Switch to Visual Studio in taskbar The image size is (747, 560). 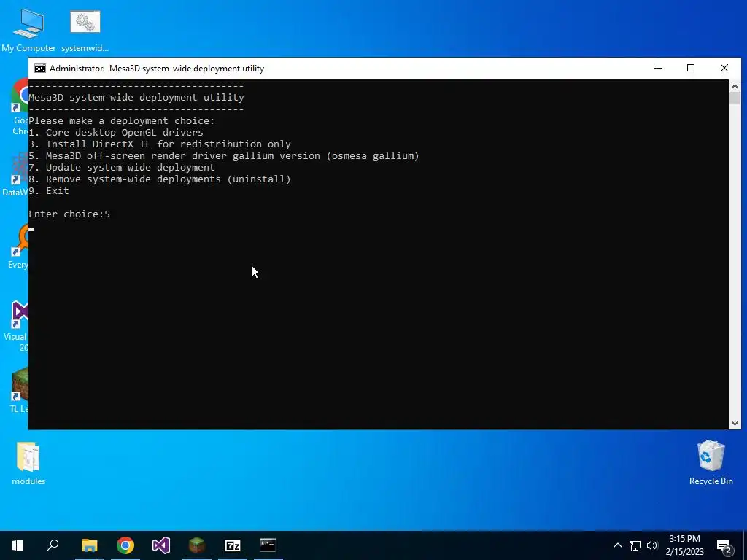[x=161, y=545]
